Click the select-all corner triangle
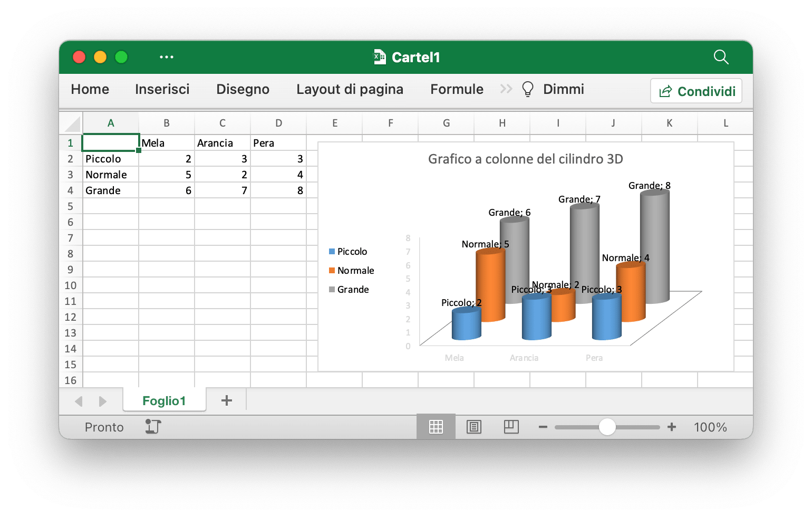Viewport: 812px width, 517px height. coord(72,124)
